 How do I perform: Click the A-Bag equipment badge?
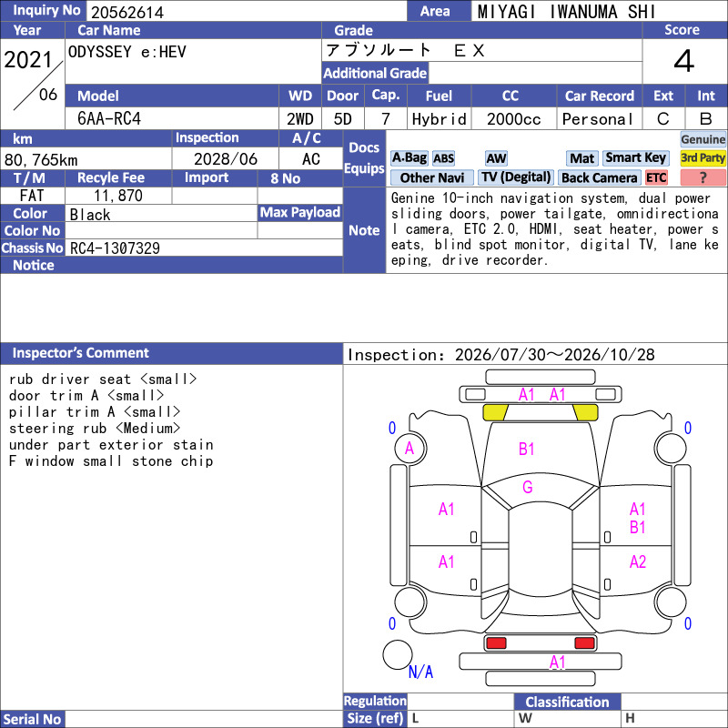point(409,157)
